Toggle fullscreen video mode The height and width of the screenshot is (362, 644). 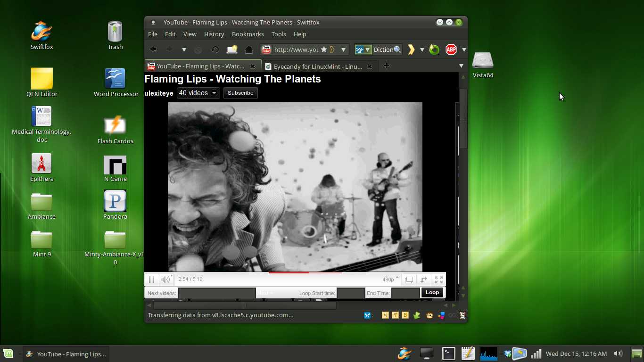pos(438,280)
